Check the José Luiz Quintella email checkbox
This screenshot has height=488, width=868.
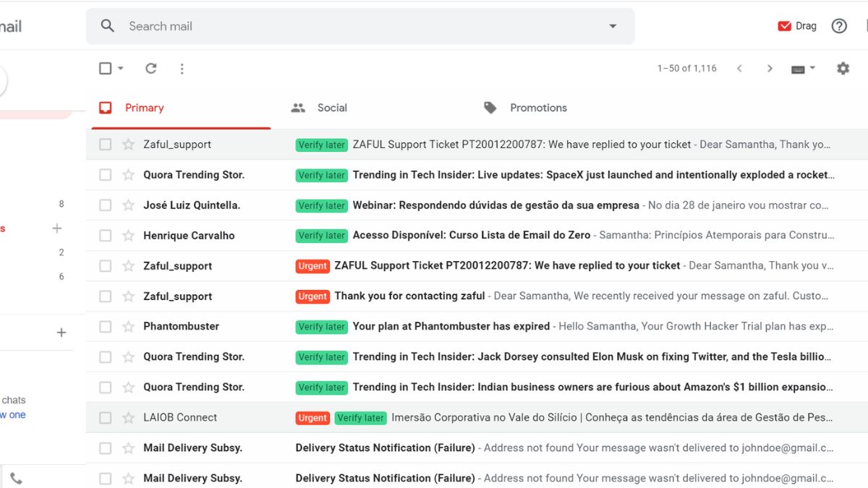coord(106,205)
